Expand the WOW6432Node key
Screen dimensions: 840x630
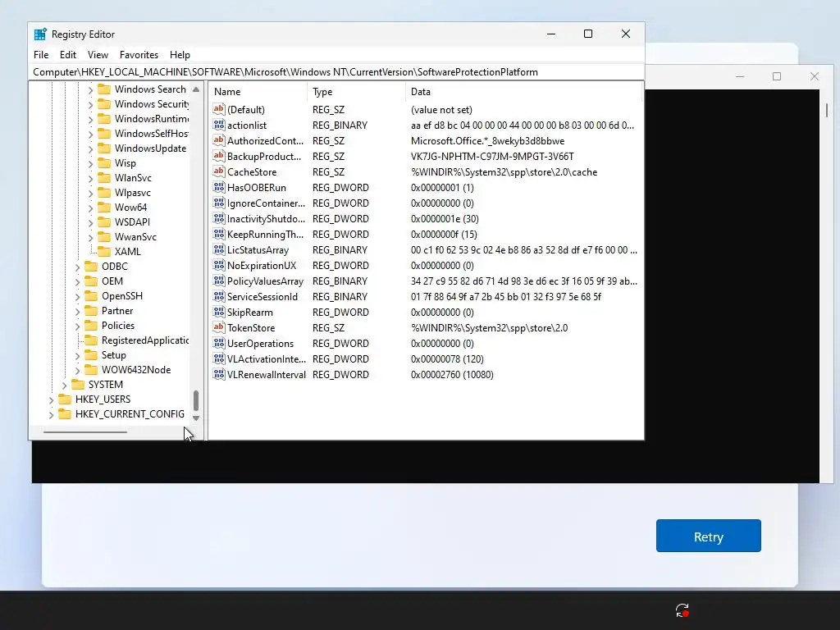pos(77,370)
